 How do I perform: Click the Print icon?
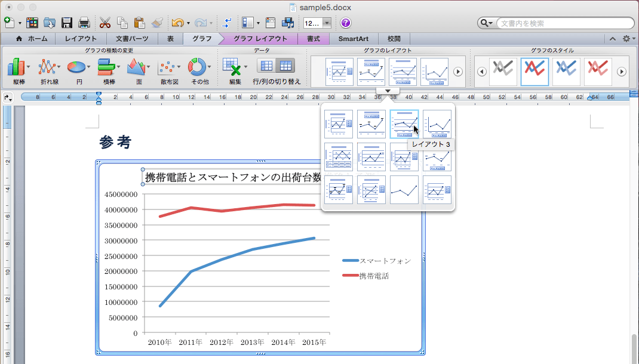pos(84,23)
